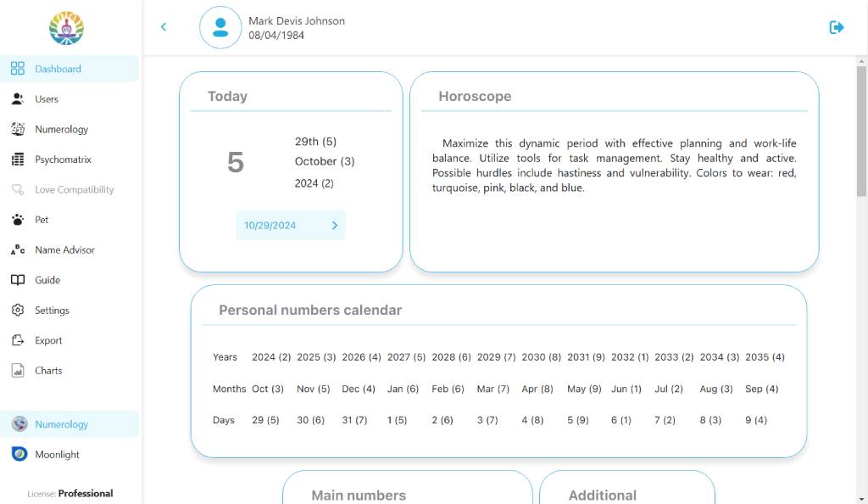The image size is (868, 504).
Task: Open the Guide page
Action: 70,280
